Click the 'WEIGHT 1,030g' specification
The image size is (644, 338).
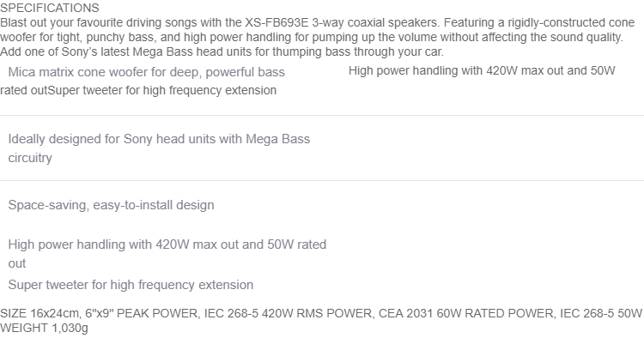pyautogui.click(x=44, y=329)
